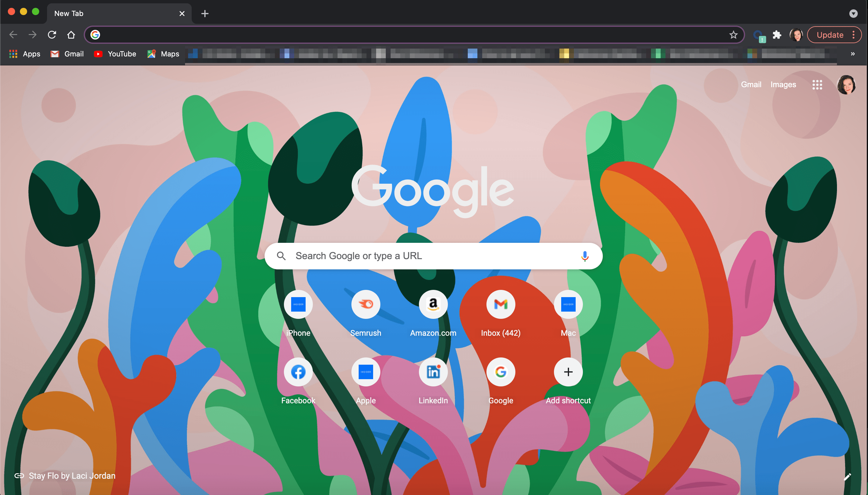Open the Google apps grid
The image size is (868, 495).
pyautogui.click(x=817, y=85)
